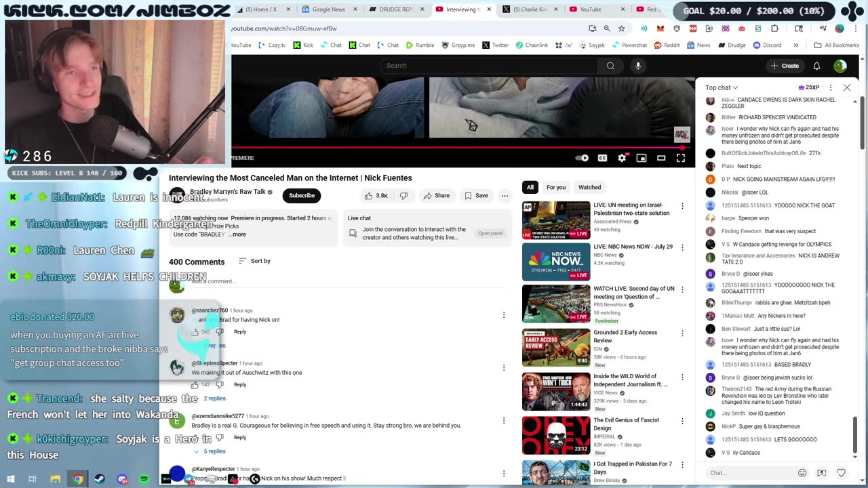Screen dimensions: 868x488
Task: Open the Discord bookmark
Action: (766, 45)
